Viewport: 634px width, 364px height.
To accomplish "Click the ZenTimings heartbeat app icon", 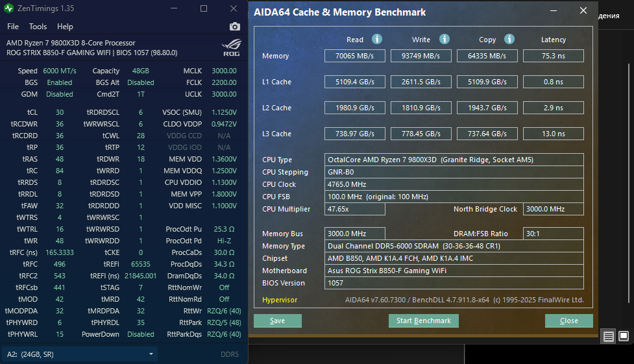I will [8, 8].
